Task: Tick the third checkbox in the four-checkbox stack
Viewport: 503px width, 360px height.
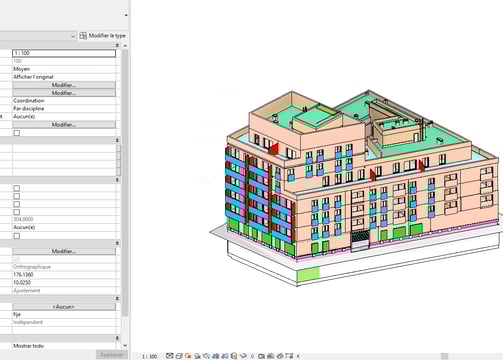Action: click(x=17, y=204)
